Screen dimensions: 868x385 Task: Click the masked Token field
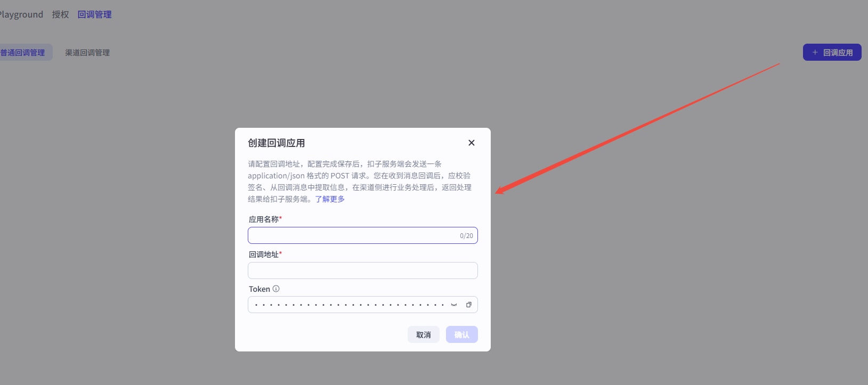click(362, 305)
